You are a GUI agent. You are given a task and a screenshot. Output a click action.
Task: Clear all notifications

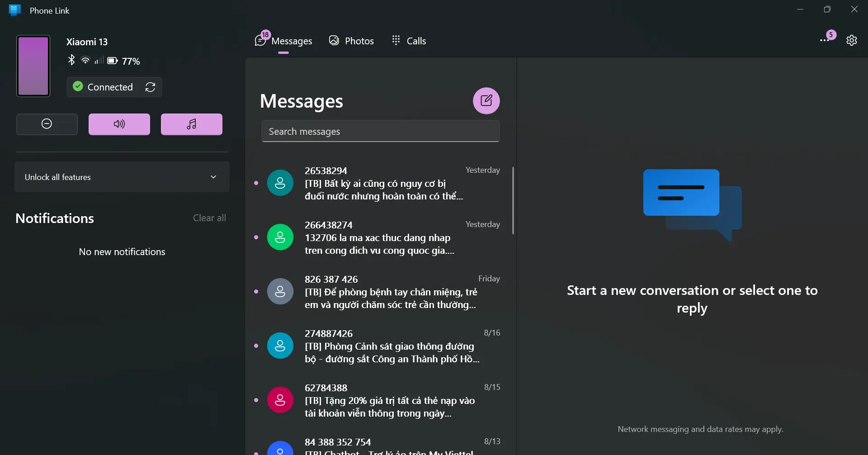pos(209,218)
